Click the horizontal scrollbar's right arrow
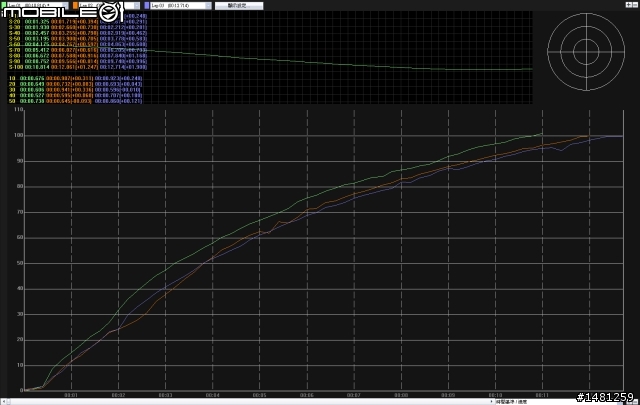640x405 pixels. (491, 402)
